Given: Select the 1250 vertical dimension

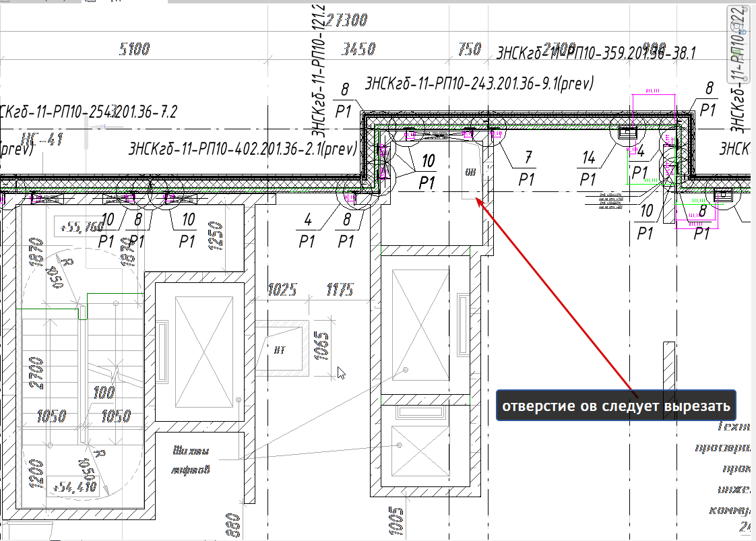Looking at the screenshot, I should point(216,236).
